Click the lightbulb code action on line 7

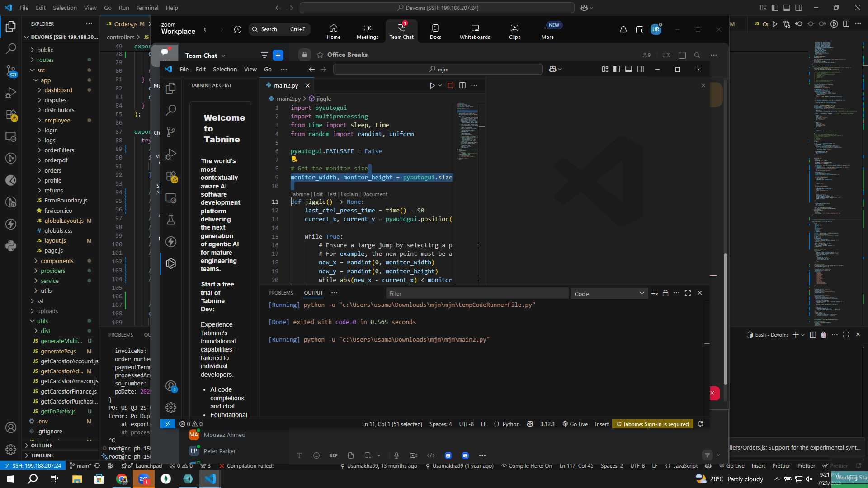[294, 159]
